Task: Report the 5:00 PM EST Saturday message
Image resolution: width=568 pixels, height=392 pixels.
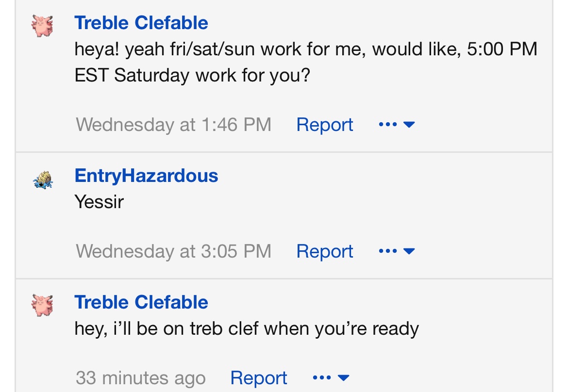Action: [x=325, y=125]
